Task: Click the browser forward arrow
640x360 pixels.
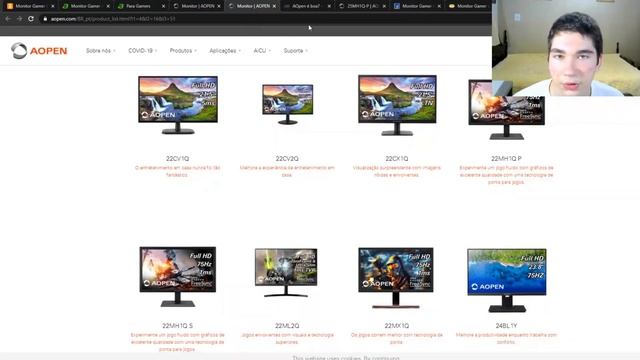Action: coord(19,18)
